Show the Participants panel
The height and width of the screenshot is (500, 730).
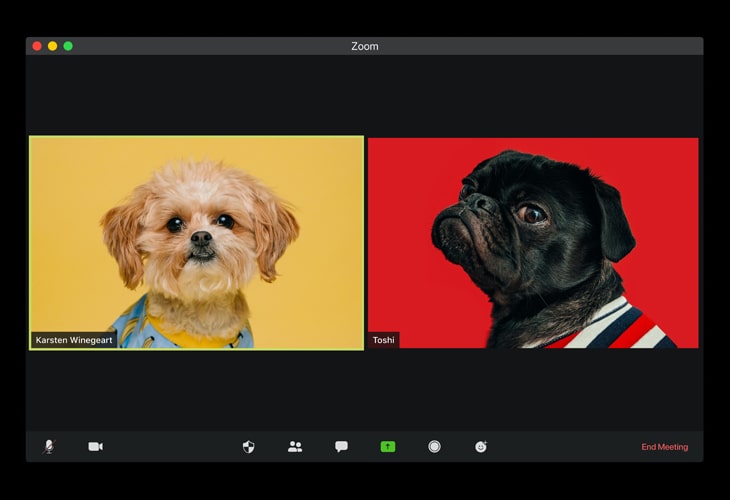pyautogui.click(x=295, y=446)
